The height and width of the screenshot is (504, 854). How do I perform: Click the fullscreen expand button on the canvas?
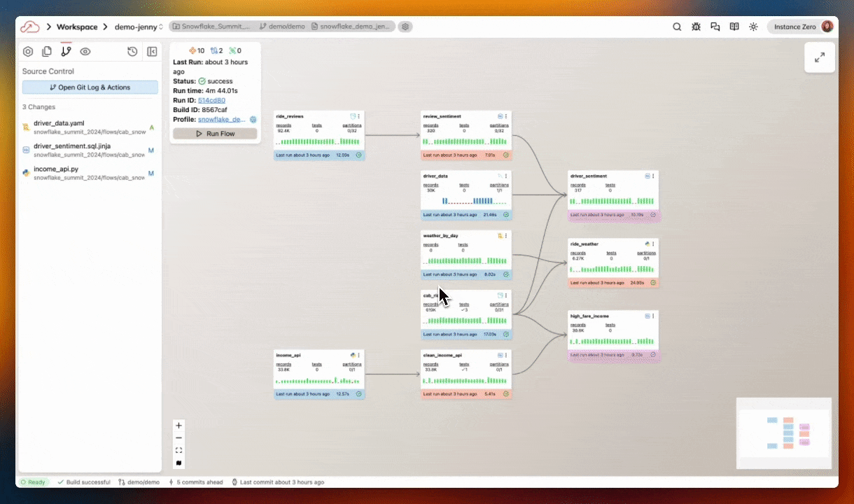(x=820, y=57)
